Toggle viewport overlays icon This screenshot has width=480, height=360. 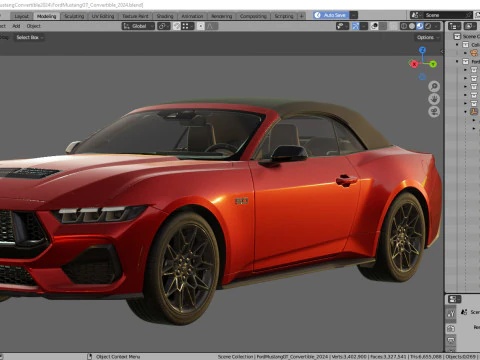[x=374, y=26]
